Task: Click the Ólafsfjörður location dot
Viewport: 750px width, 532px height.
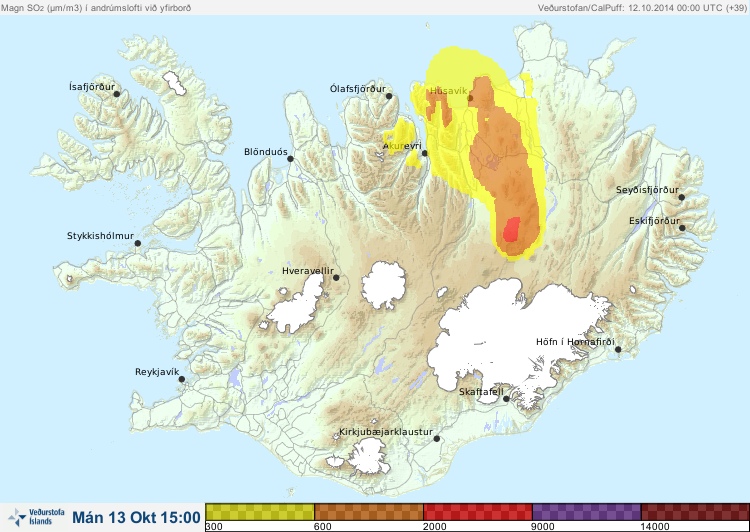Action: 389,96
